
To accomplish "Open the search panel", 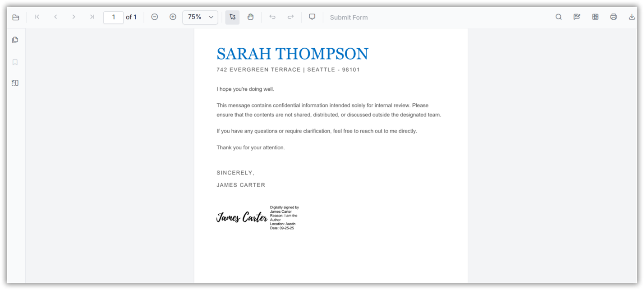I will tap(558, 17).
